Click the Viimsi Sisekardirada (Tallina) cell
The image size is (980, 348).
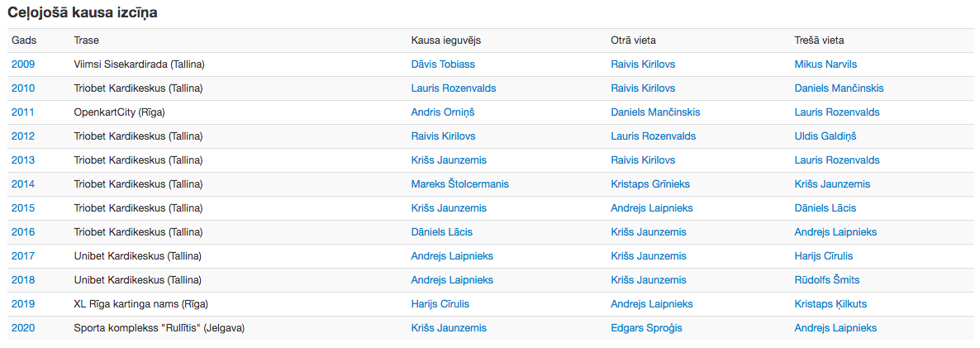point(139,64)
